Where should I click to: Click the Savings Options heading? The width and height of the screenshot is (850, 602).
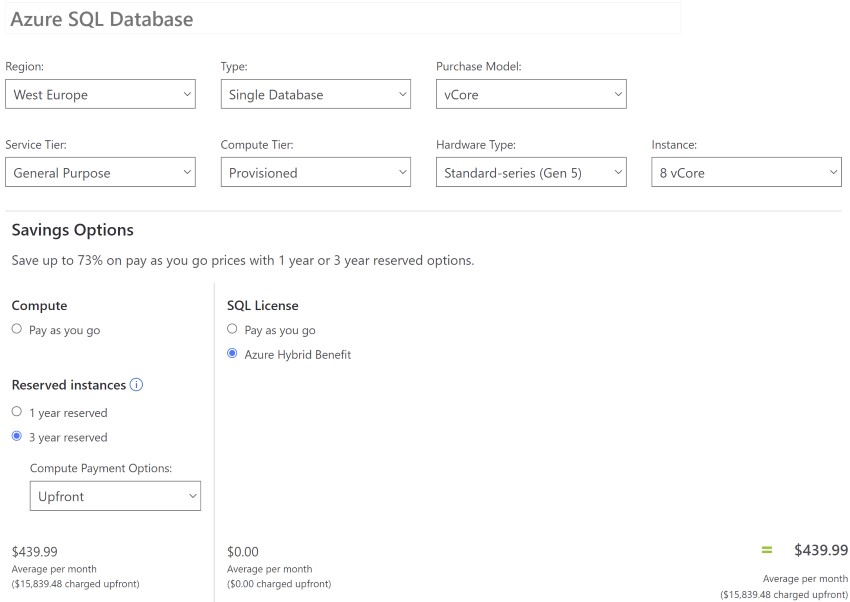(73, 230)
